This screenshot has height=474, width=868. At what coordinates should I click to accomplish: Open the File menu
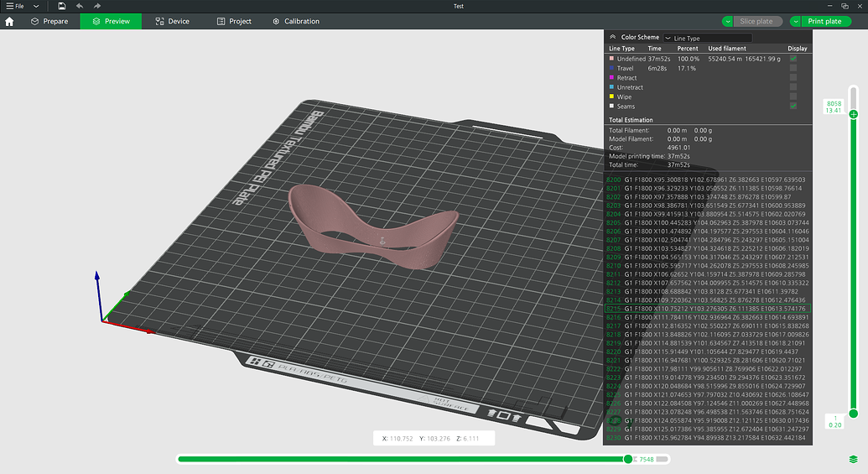coord(15,6)
